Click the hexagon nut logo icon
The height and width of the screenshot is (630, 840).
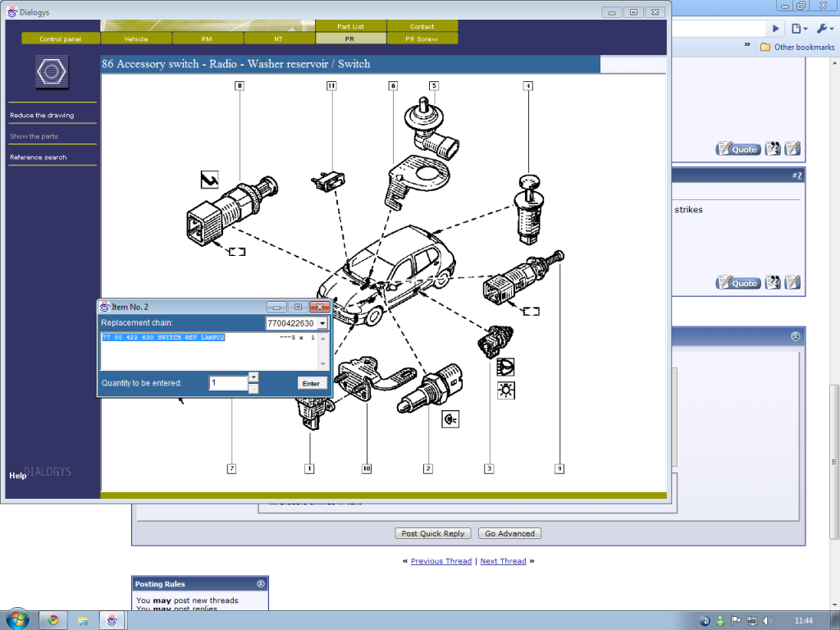[x=52, y=72]
